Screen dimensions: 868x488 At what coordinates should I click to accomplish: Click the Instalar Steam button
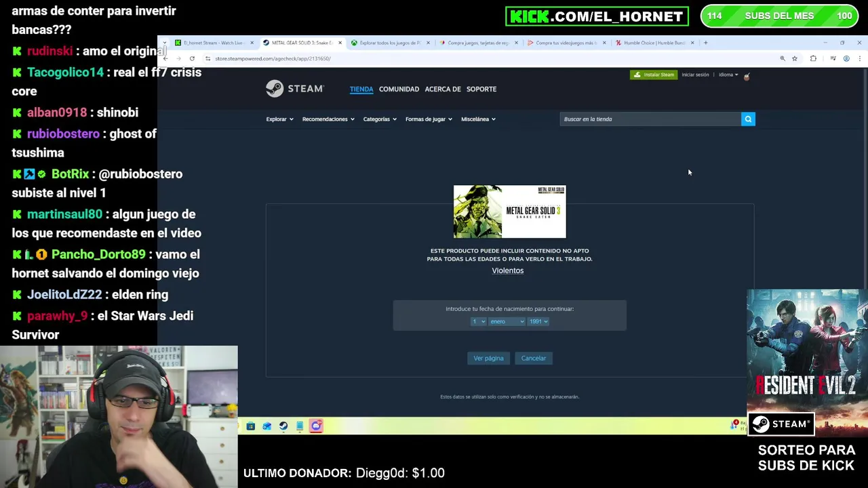point(653,75)
